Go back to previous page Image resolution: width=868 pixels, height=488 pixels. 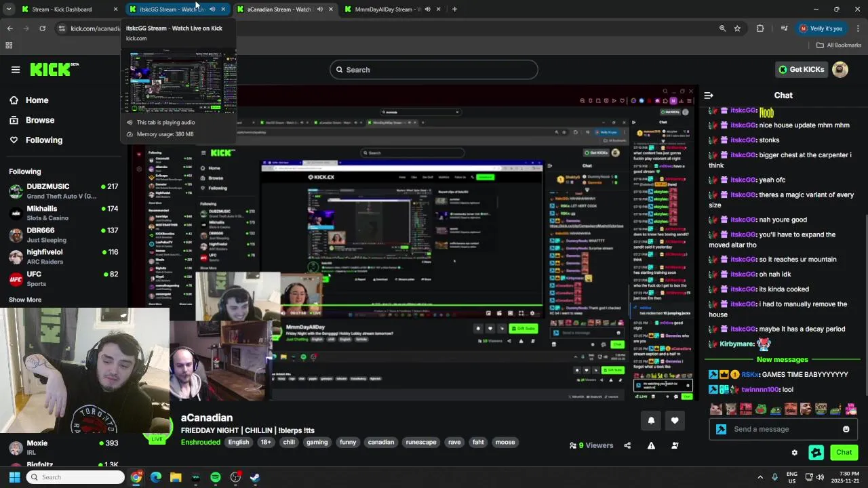pos(9,28)
